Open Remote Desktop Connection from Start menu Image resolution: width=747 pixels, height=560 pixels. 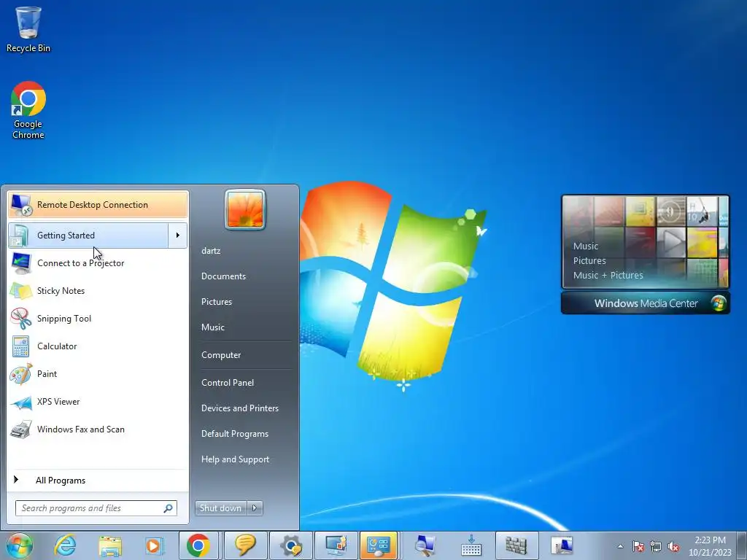(98, 205)
